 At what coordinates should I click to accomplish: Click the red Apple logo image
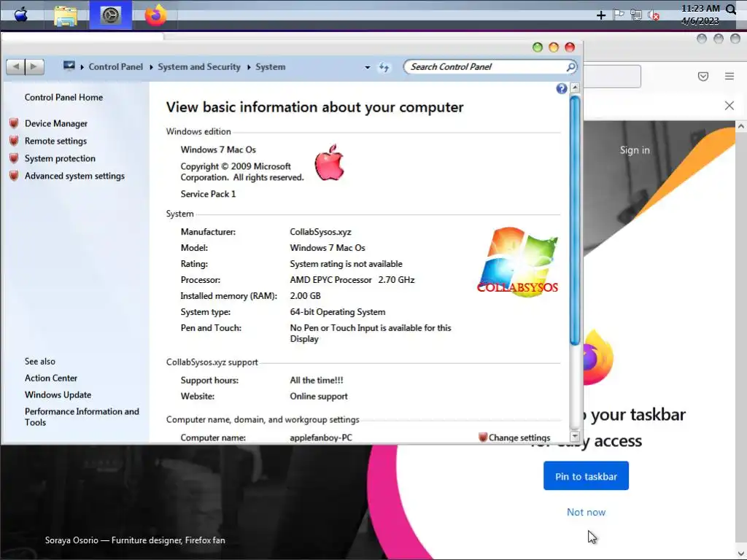coord(329,163)
